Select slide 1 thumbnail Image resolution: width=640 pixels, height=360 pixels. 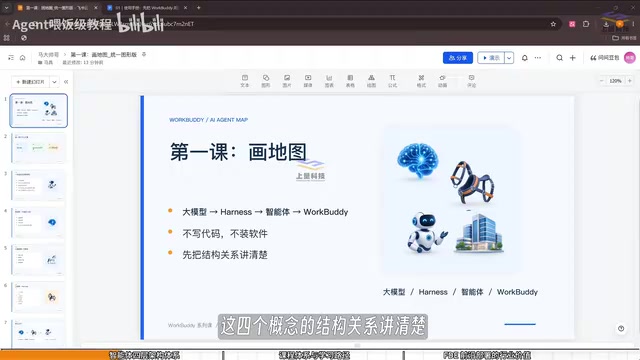38,111
